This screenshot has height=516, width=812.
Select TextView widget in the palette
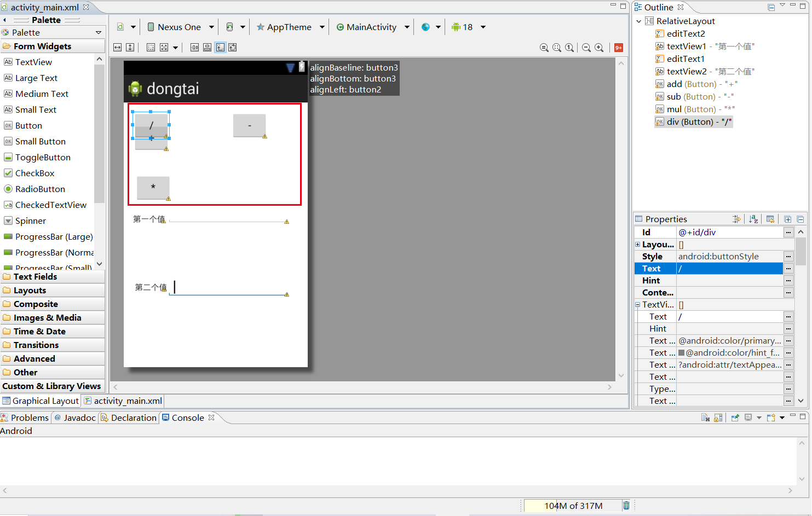(33, 62)
